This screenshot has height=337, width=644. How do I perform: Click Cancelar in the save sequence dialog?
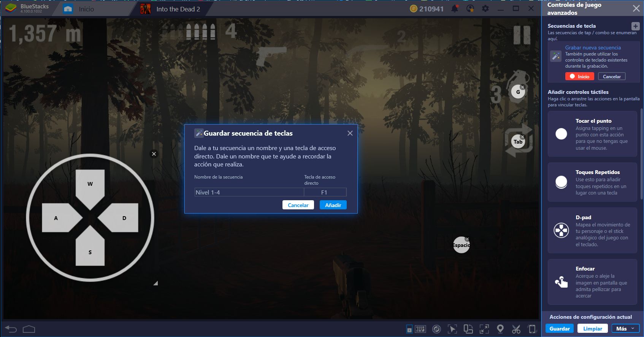(298, 205)
